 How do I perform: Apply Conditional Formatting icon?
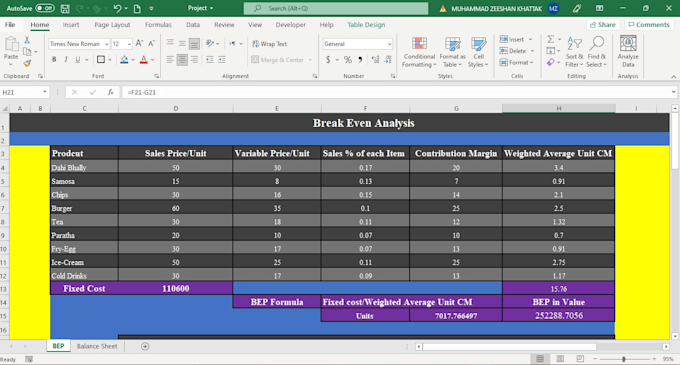419,44
